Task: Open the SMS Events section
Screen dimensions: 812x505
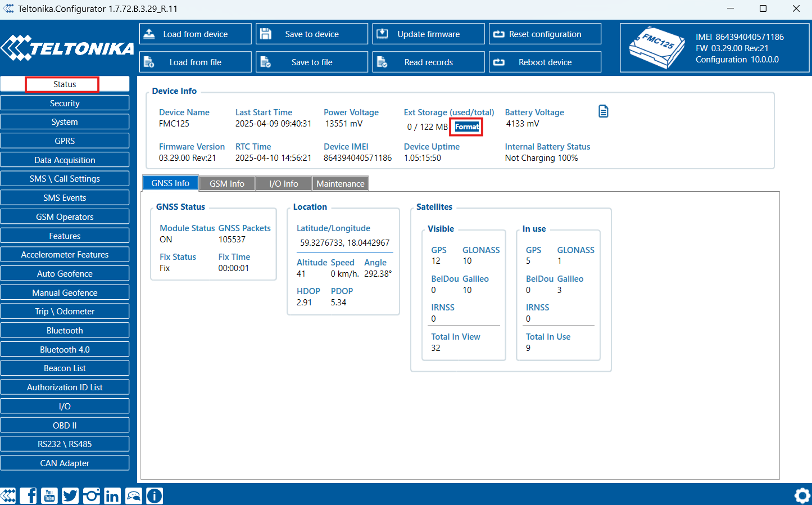Action: pos(65,198)
